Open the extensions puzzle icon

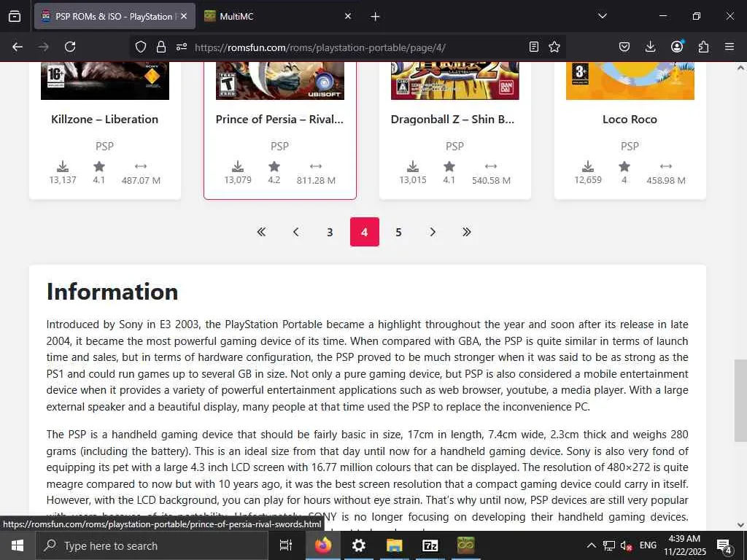coord(703,47)
